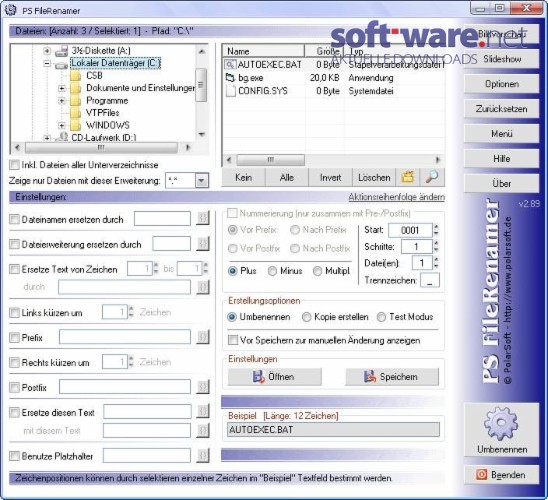Click the Invert selection button
This screenshot has width=548, height=500.
[x=330, y=177]
